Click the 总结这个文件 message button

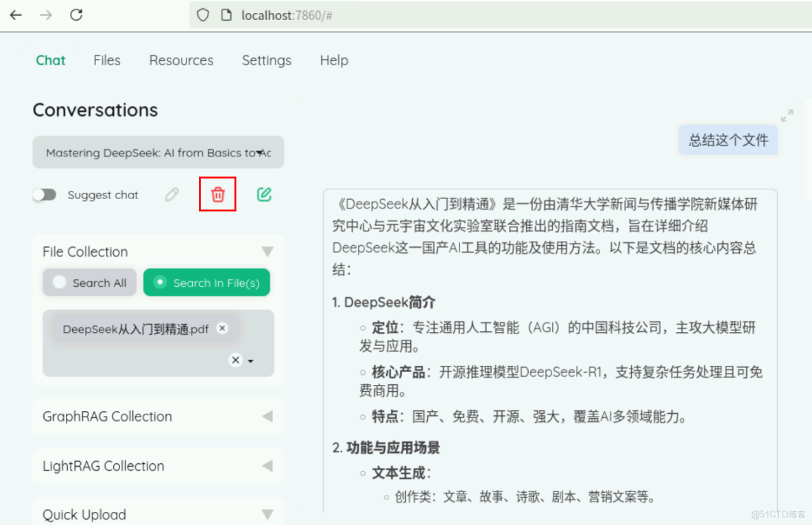pos(728,139)
